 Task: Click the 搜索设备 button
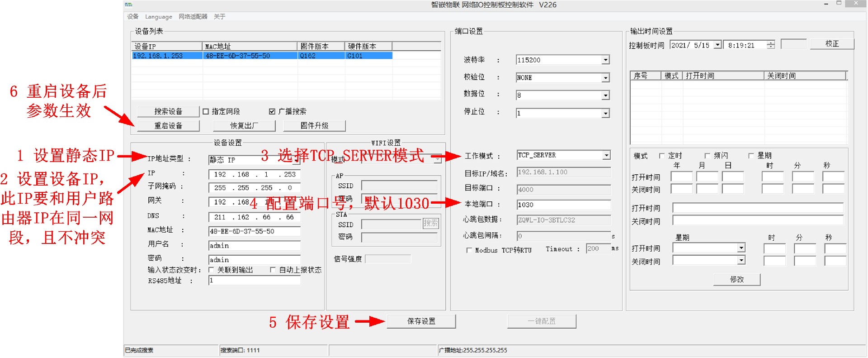168,111
